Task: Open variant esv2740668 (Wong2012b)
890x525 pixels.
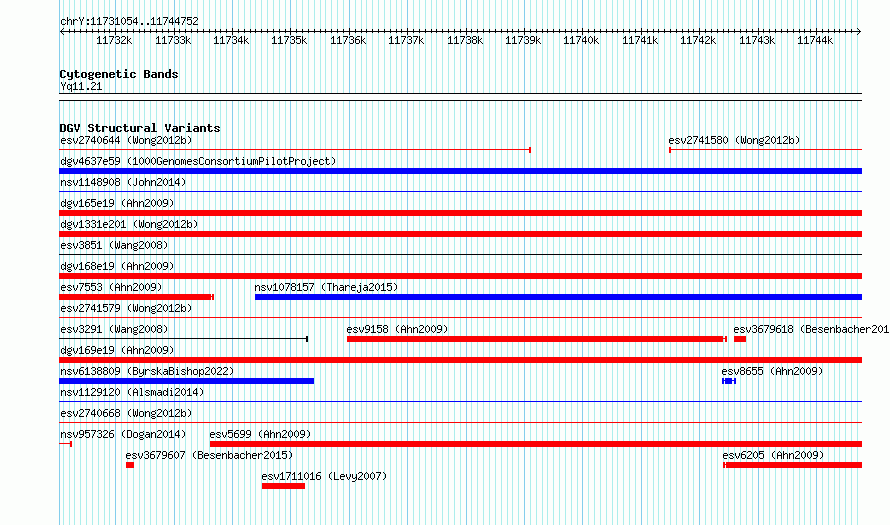Action: coord(126,413)
